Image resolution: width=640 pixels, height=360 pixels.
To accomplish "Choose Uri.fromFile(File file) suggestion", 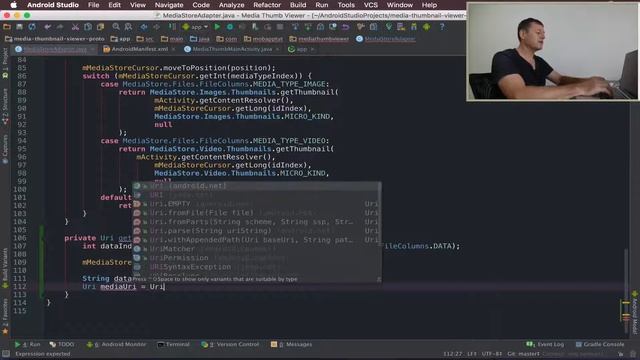I will coord(257,213).
